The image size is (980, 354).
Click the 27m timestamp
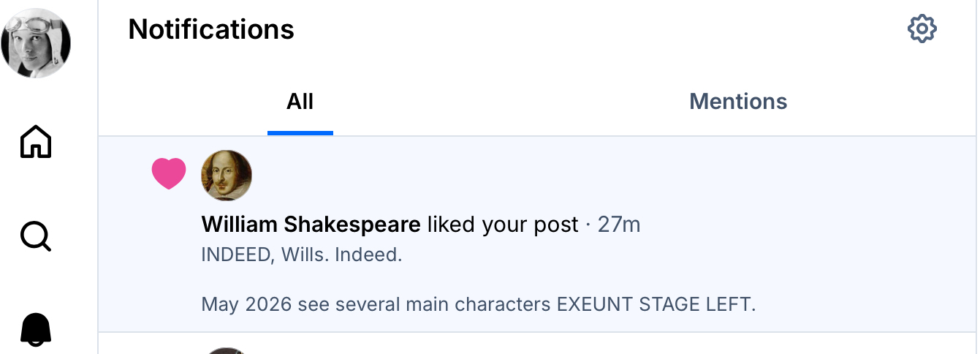(x=619, y=225)
